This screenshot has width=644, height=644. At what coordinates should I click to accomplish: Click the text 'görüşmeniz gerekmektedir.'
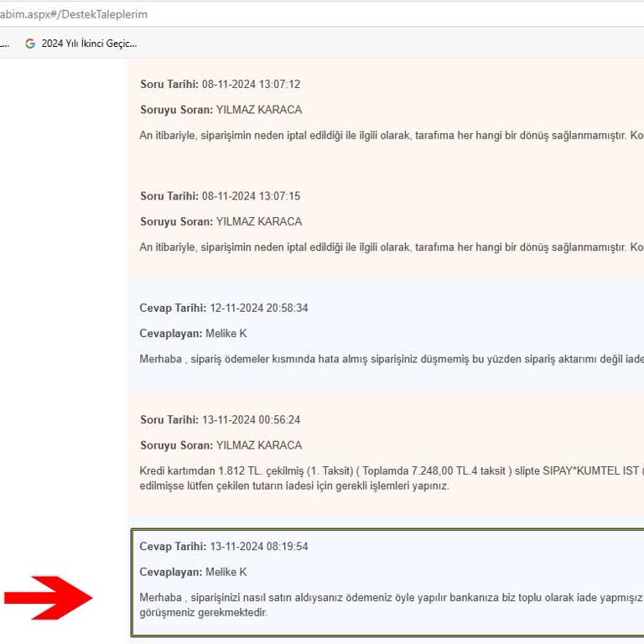tap(203, 613)
